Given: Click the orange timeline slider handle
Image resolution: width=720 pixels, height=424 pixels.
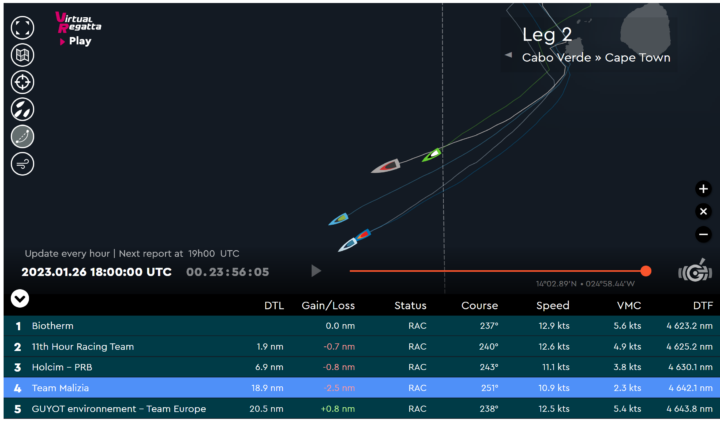Looking at the screenshot, I should (646, 271).
